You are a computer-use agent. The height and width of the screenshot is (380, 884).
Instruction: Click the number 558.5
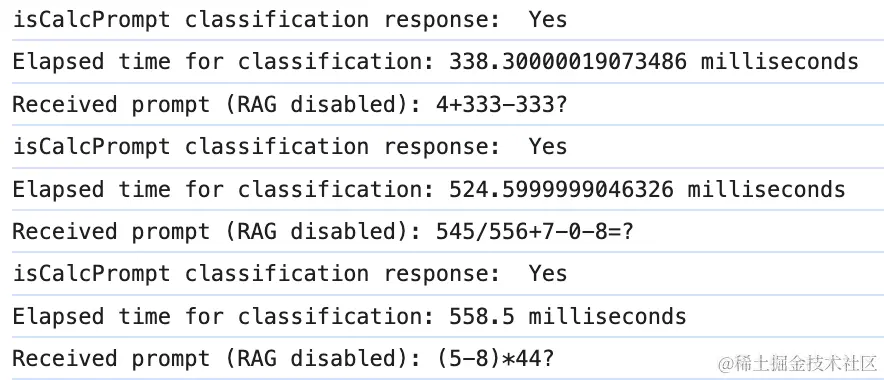coord(481,315)
